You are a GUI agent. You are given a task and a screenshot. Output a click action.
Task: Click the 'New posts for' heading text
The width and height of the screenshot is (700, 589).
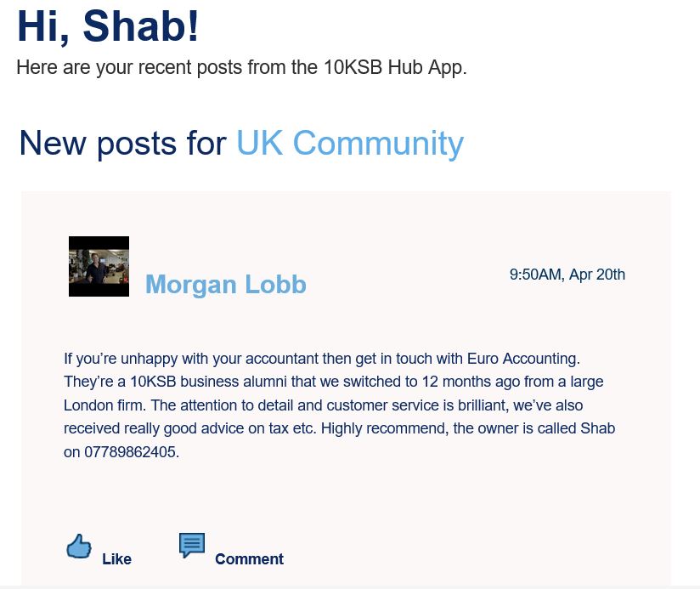coord(123,144)
